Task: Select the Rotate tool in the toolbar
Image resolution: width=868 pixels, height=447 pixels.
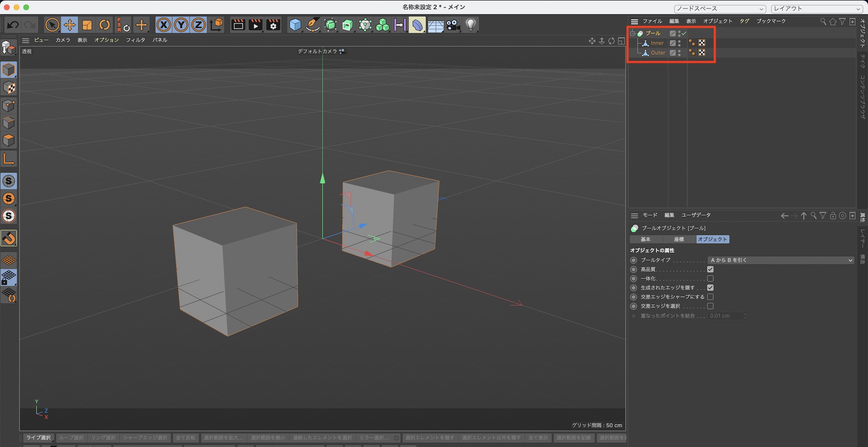Action: (x=105, y=25)
